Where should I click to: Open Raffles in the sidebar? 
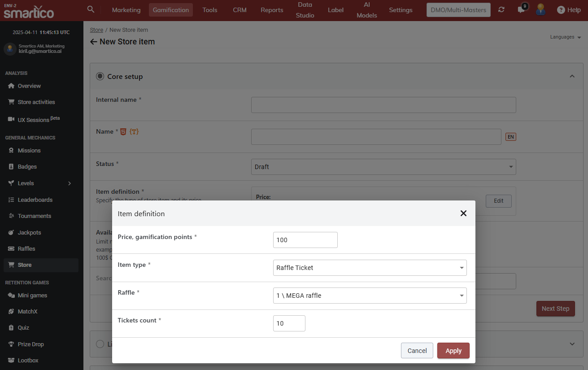[x=26, y=249]
